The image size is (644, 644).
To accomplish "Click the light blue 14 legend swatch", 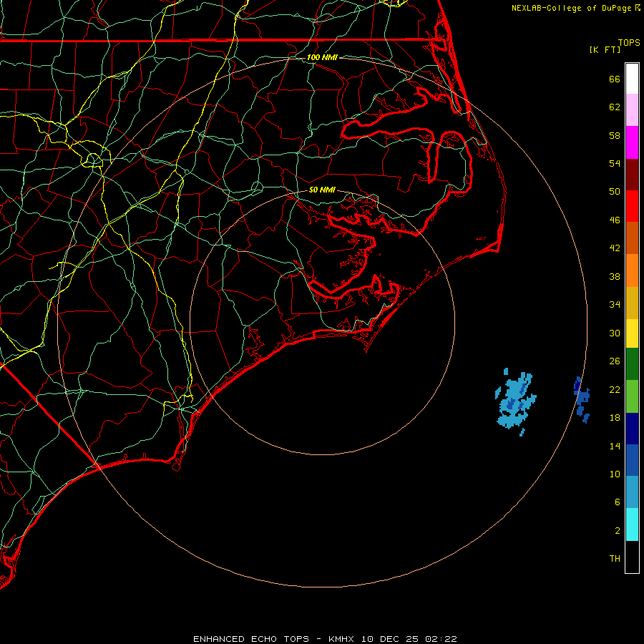I will pyautogui.click(x=632, y=492).
